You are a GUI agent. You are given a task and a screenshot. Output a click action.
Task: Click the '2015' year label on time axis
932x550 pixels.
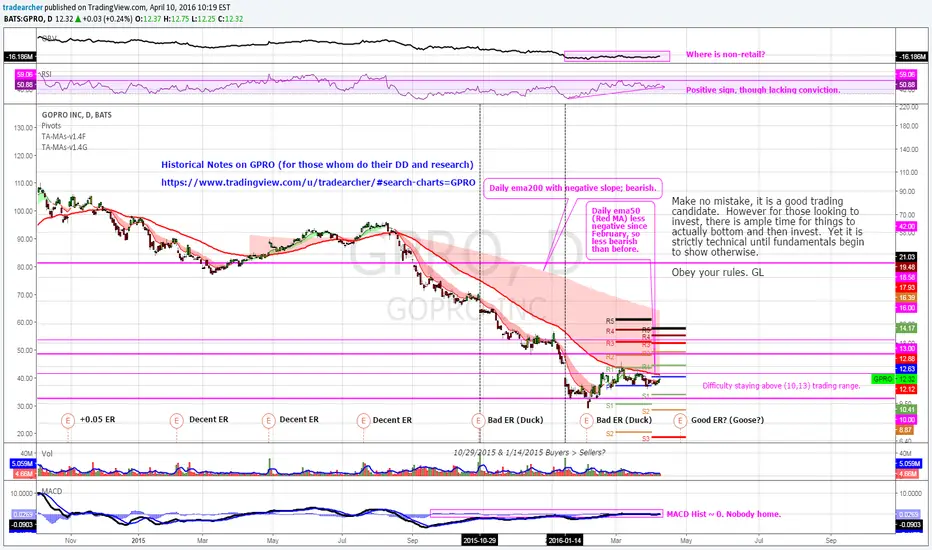[x=138, y=540]
